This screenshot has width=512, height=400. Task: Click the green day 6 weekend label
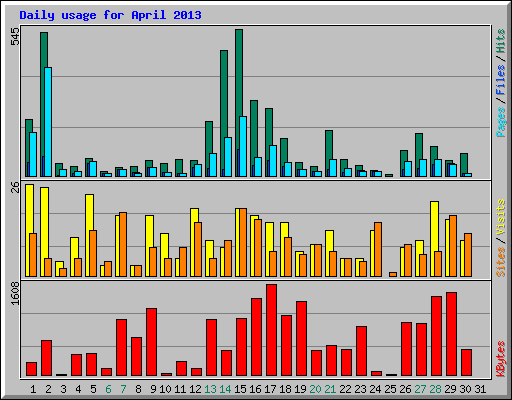click(x=108, y=389)
